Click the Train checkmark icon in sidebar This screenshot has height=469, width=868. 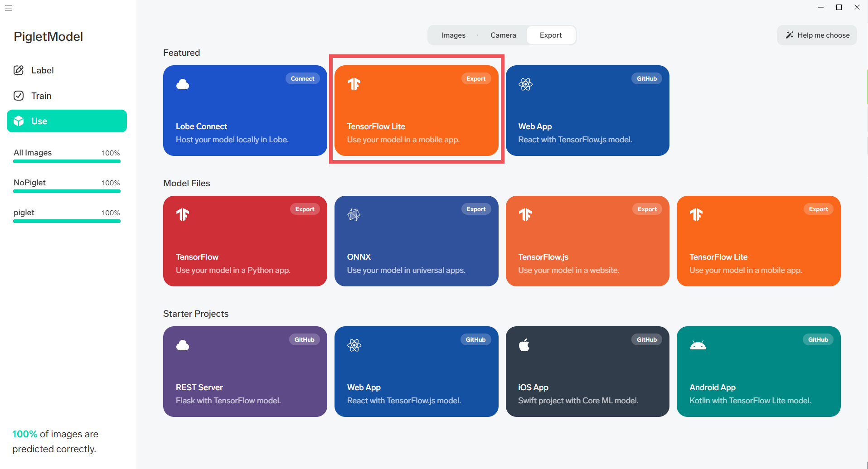[19, 96]
